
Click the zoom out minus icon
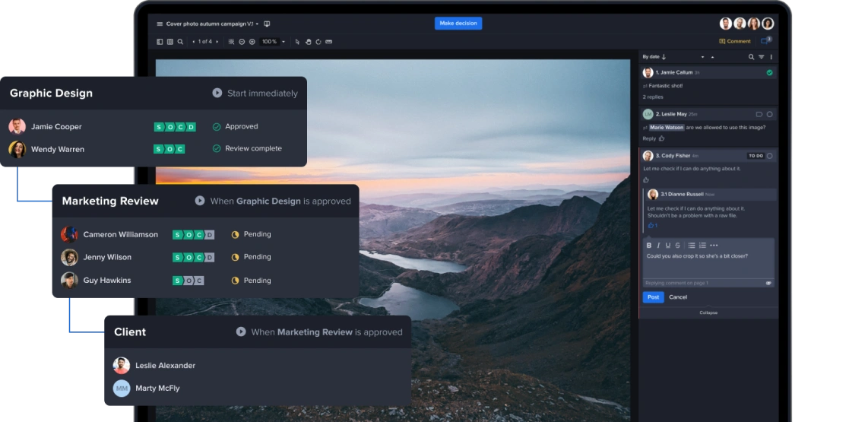point(242,42)
